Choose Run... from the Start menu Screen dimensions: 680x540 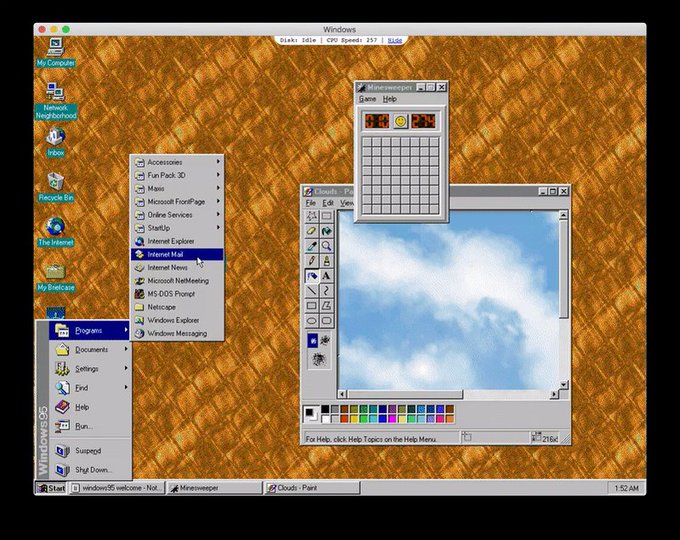click(90, 426)
